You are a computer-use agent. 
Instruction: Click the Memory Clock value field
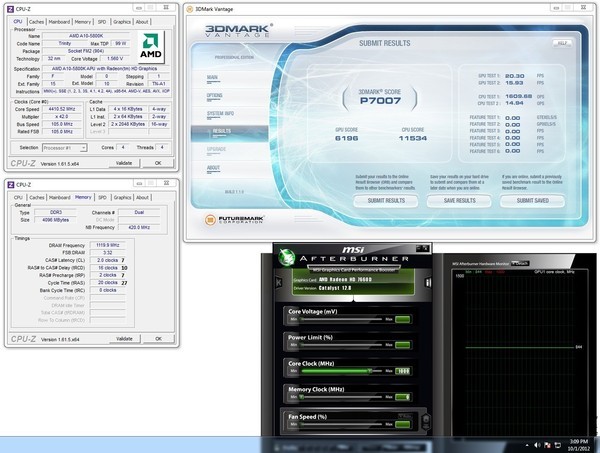click(403, 397)
